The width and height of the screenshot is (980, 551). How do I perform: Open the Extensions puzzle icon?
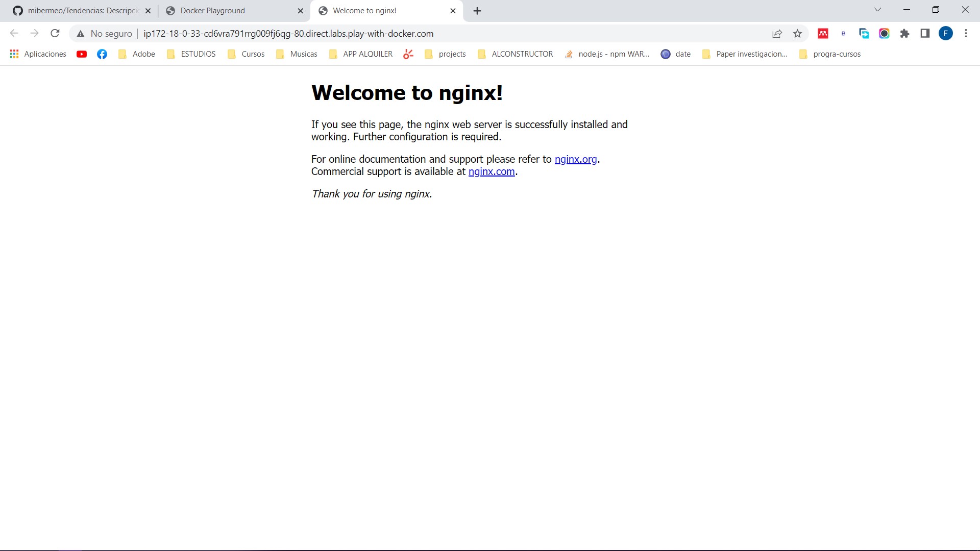tap(904, 34)
